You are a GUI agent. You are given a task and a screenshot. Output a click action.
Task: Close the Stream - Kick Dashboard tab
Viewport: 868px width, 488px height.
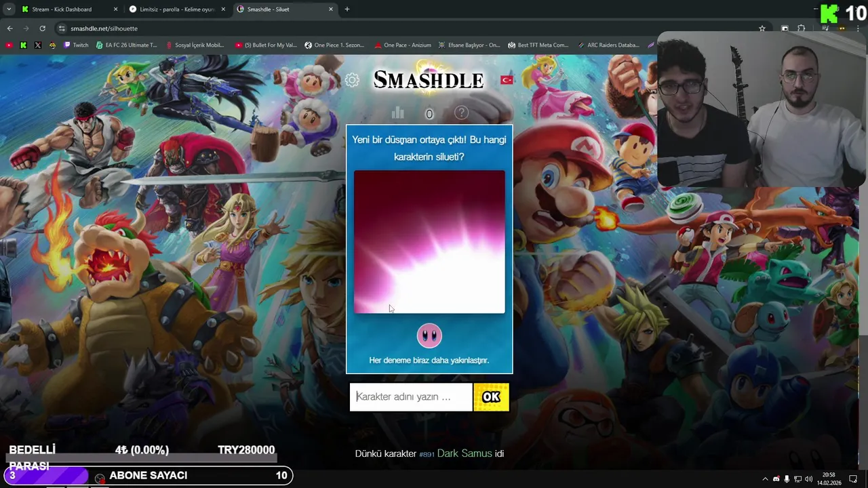(x=115, y=9)
